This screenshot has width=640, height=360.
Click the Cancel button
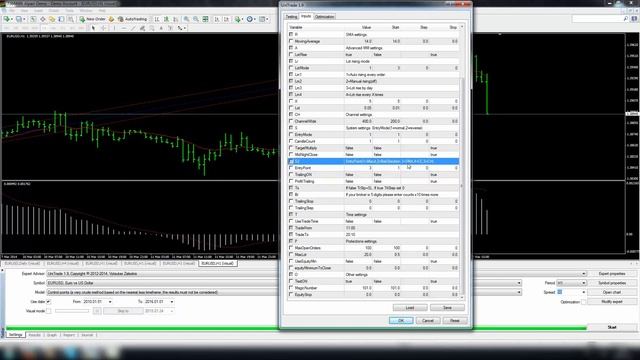[x=428, y=320]
